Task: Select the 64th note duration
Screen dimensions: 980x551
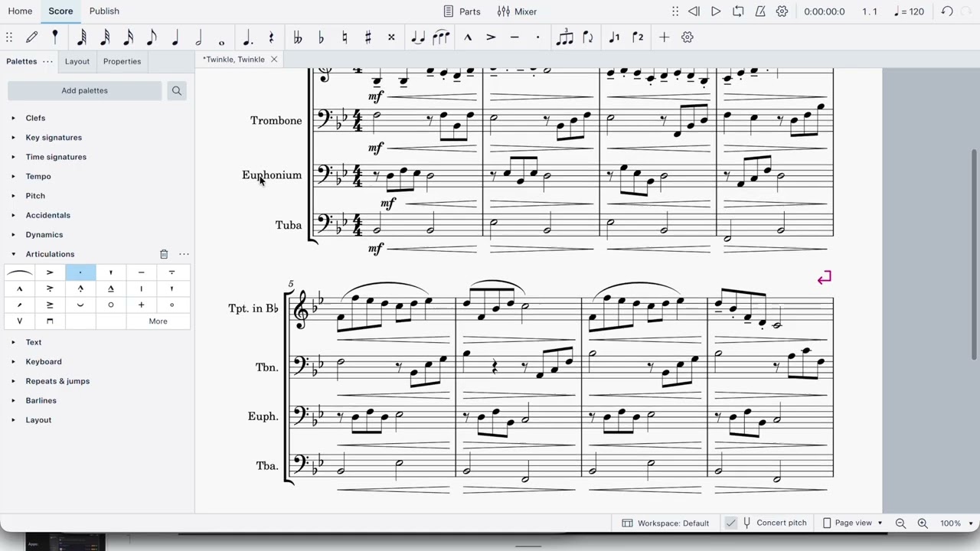Action: coord(81,37)
